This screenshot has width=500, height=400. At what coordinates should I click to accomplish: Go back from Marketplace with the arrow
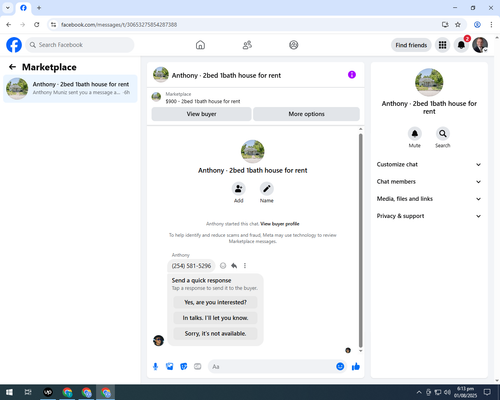[x=12, y=67]
